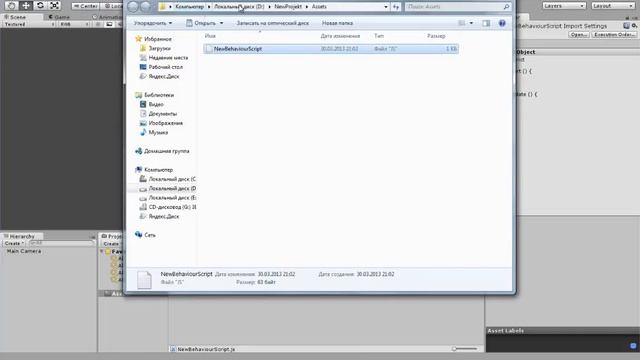The image size is (640, 360).
Task: Click the NewProjekt breadcrumb in address bar
Action: click(288, 7)
